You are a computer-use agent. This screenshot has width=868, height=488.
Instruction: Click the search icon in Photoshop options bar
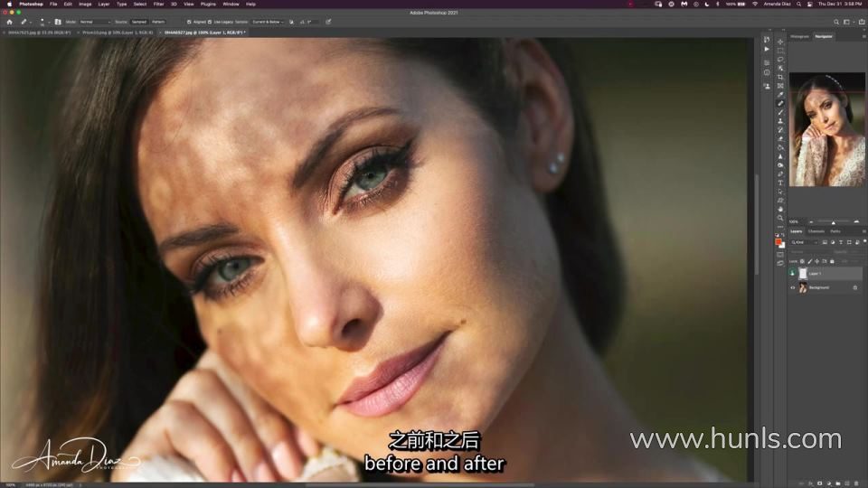pos(836,22)
